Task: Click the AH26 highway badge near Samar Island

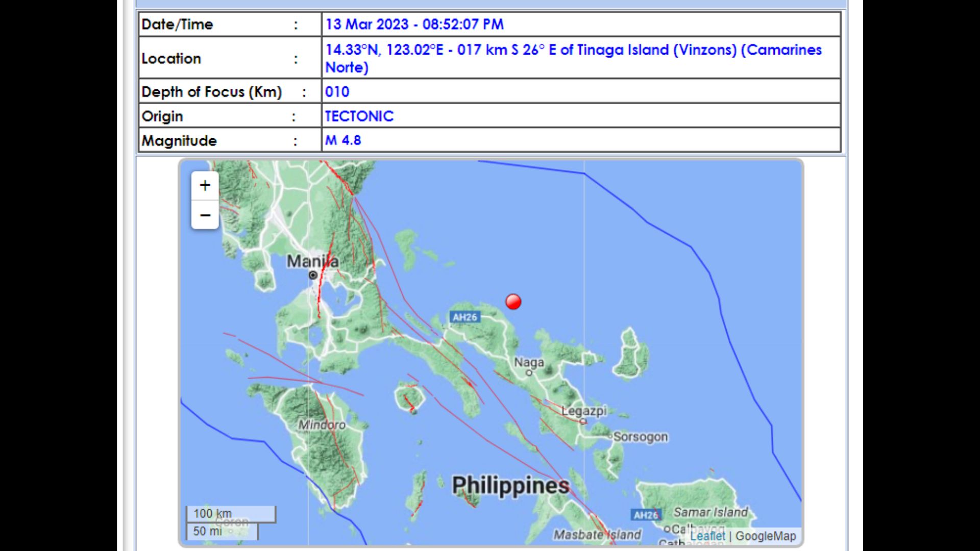Action: (x=646, y=515)
